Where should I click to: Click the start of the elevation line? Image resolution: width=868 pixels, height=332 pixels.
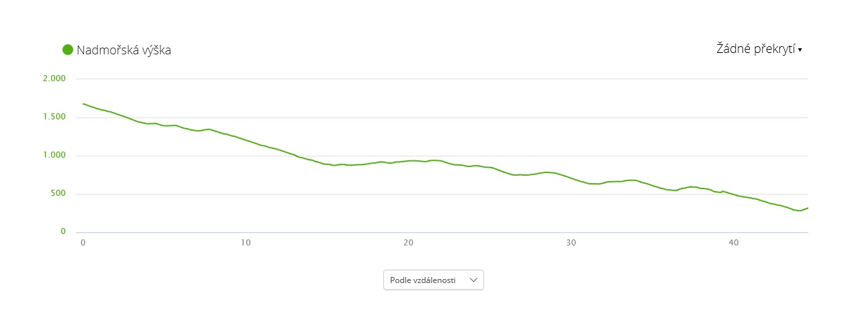click(83, 104)
